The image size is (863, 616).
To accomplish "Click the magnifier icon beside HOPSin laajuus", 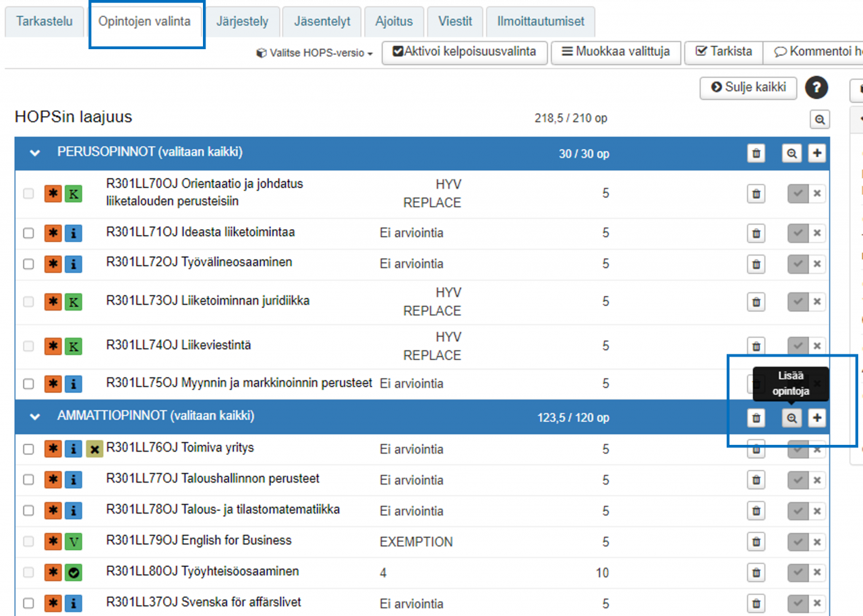I will 820,119.
